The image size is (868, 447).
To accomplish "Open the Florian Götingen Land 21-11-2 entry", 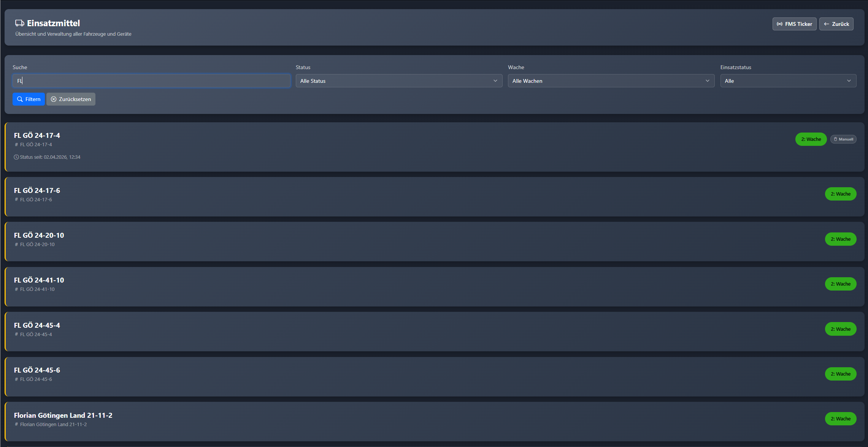I will point(63,415).
